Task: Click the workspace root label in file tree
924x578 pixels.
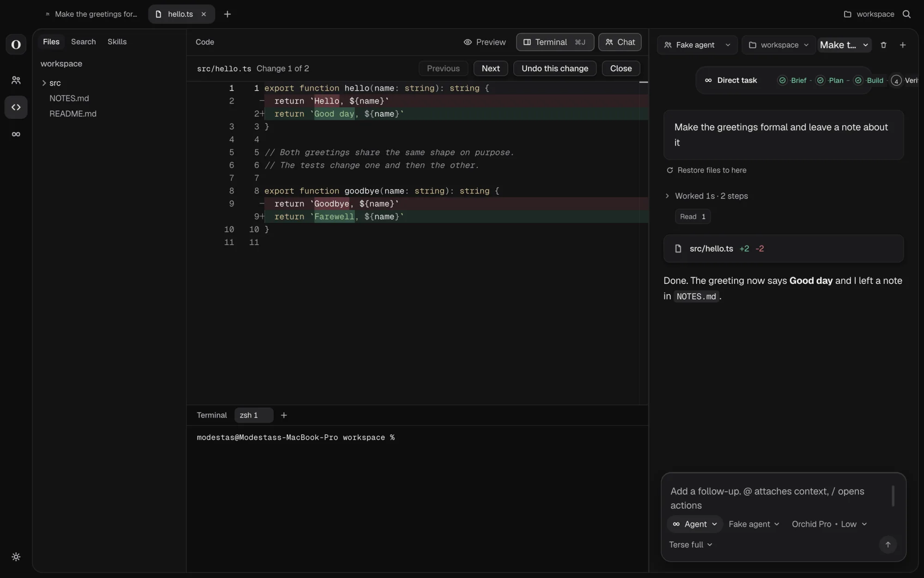Action: point(61,64)
